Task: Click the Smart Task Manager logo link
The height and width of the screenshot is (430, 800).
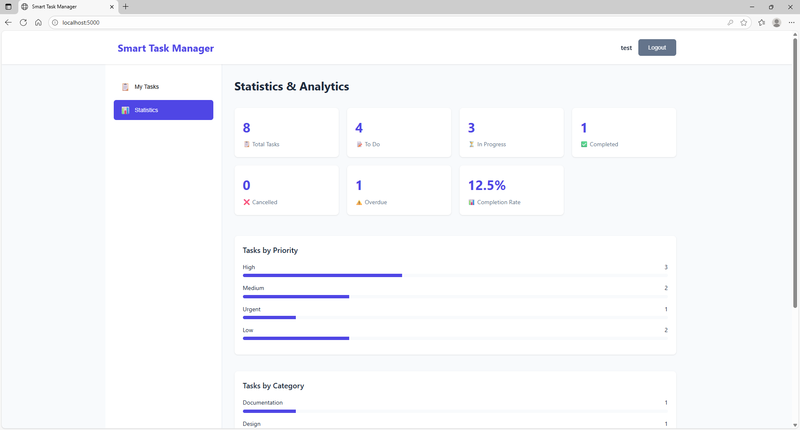Action: point(165,48)
